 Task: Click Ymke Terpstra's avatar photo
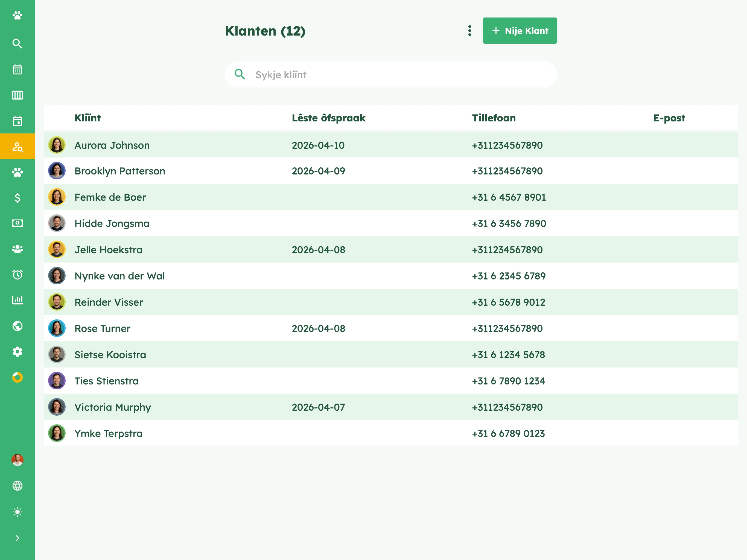pos(57,433)
